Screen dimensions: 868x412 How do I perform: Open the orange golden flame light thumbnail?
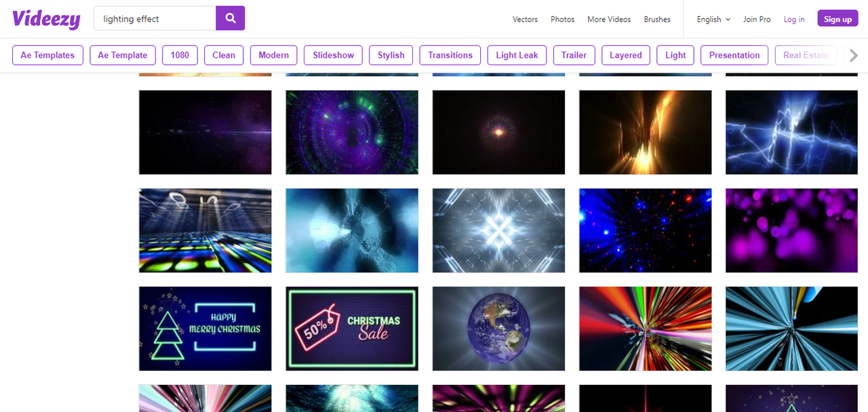(646, 132)
